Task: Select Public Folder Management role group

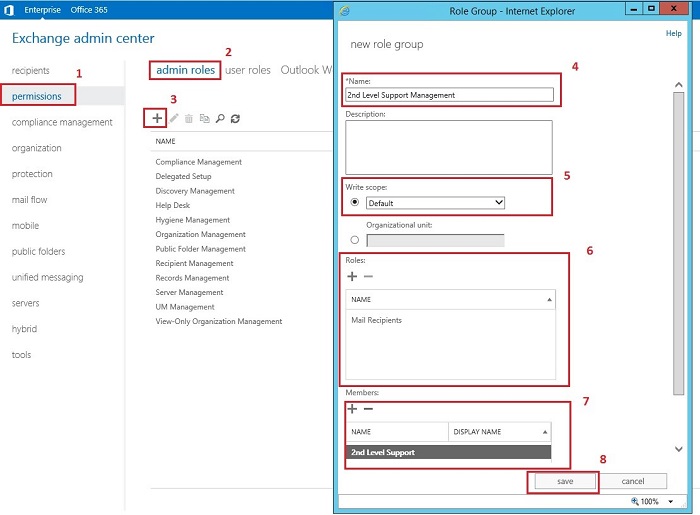Action: 200,249
